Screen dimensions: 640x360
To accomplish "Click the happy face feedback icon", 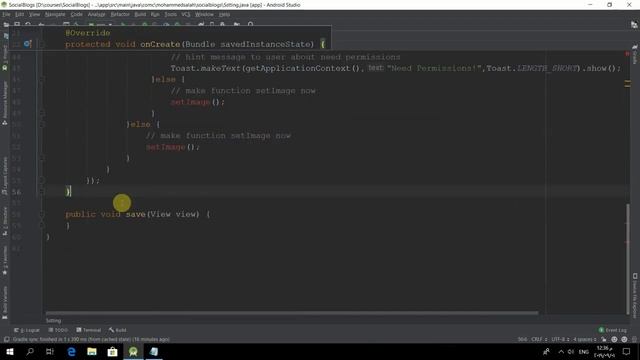I will (x=614, y=339).
